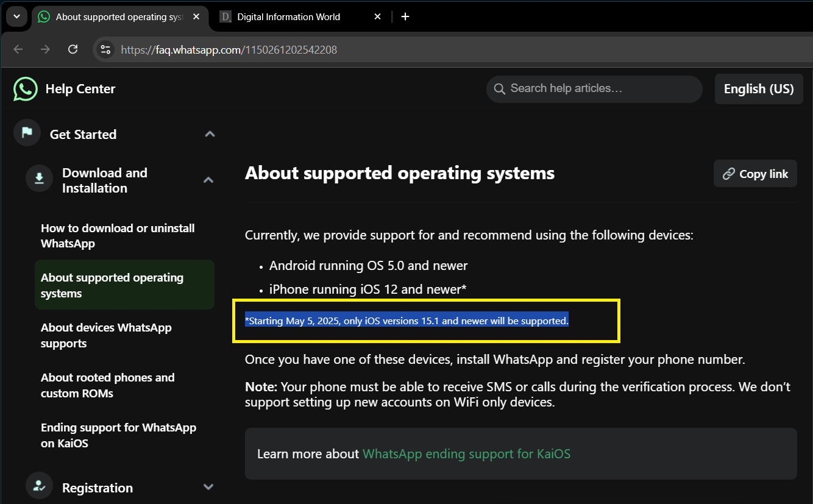Switch to Digital Information World tab
This screenshot has height=504, width=813.
click(289, 17)
